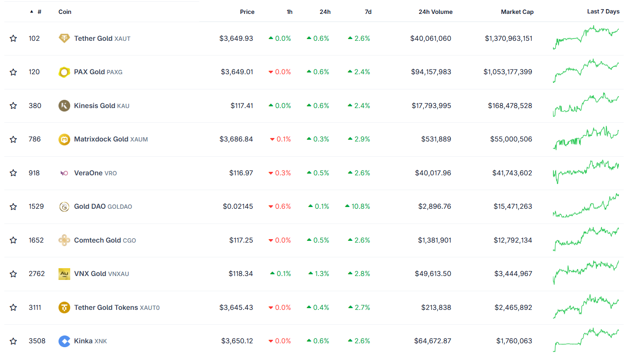Click the Last 7 Days sparkline for XAUT
The image size is (644, 355).
click(586, 38)
